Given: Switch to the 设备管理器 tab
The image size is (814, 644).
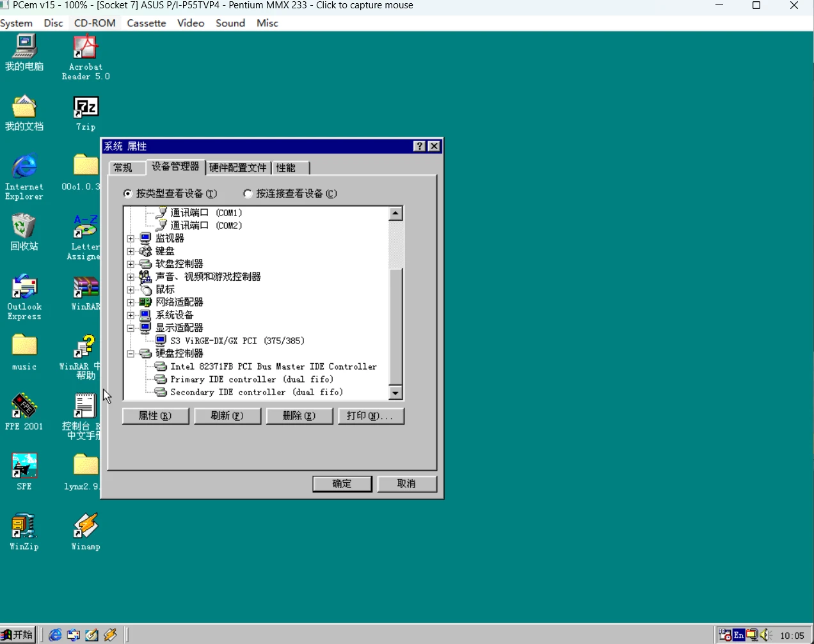Looking at the screenshot, I should [175, 166].
